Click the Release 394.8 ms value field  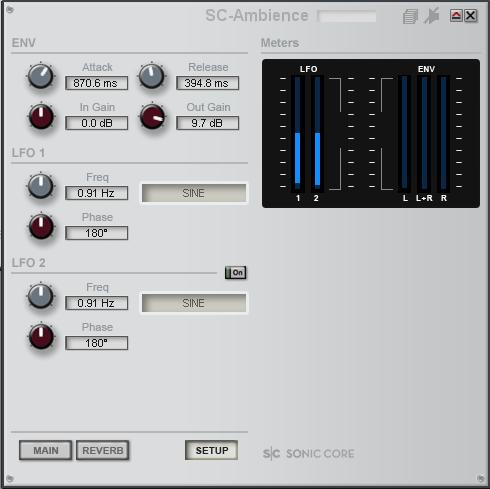207,83
